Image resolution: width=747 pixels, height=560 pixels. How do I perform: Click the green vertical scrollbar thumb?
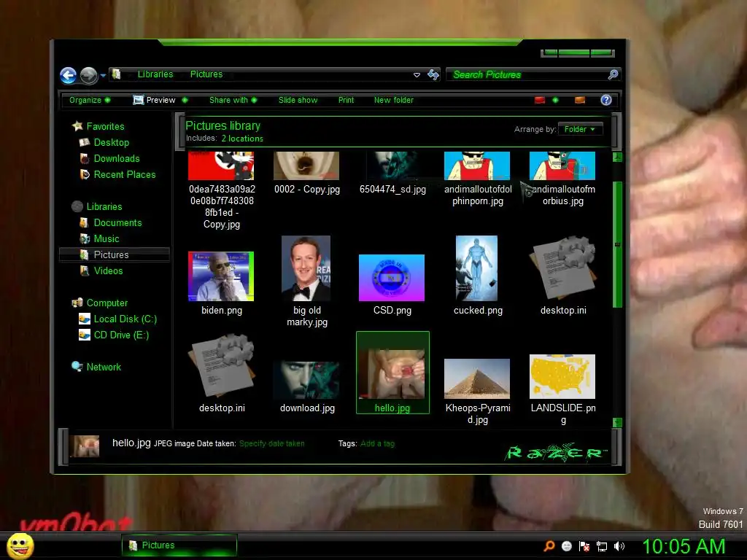(617, 245)
